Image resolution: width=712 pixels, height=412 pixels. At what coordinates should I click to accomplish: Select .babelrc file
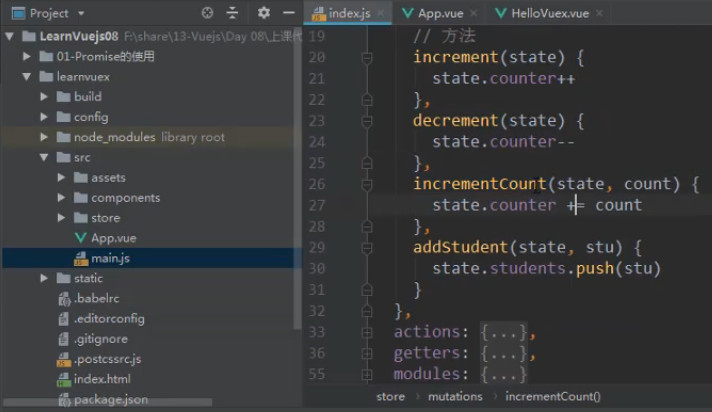coord(97,298)
